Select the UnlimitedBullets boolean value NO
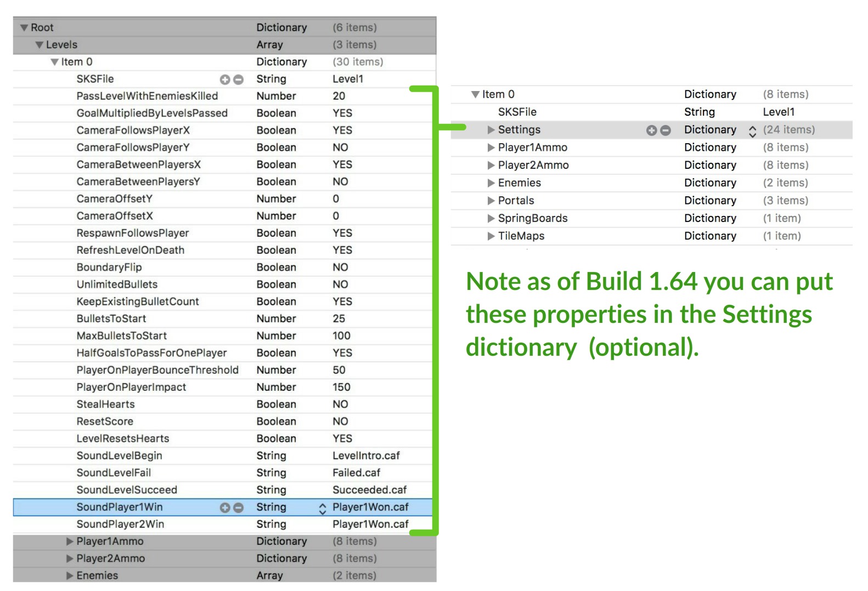The height and width of the screenshot is (591, 868). coord(340,285)
